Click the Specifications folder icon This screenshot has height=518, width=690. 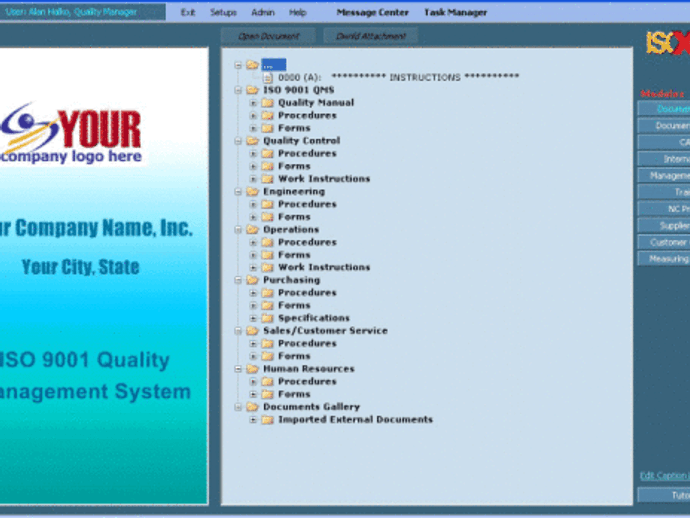[268, 318]
